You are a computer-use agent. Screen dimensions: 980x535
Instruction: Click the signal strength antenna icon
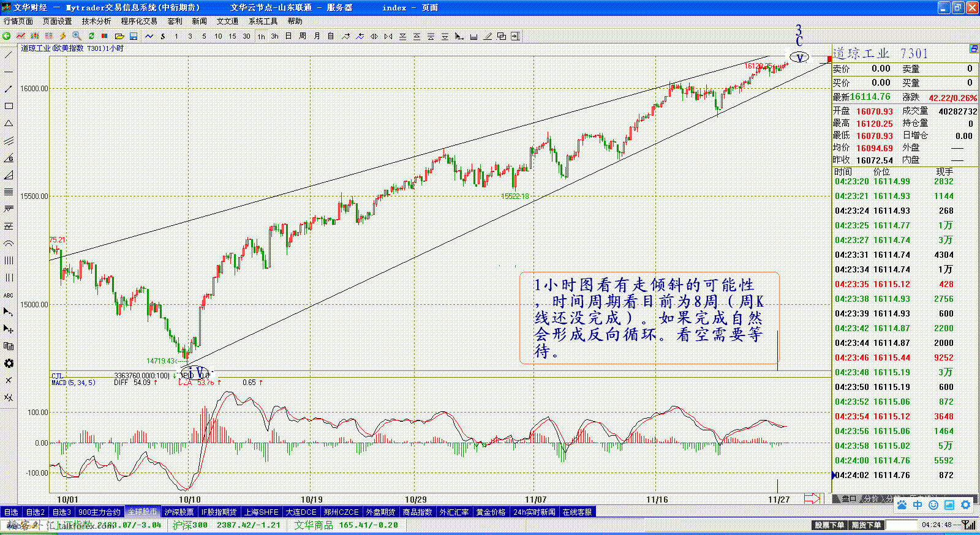969,525
